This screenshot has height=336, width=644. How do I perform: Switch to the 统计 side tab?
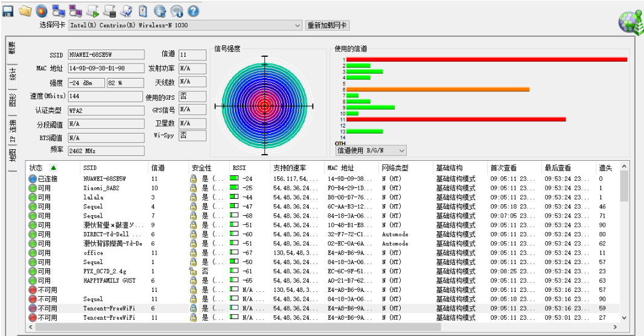point(12,74)
